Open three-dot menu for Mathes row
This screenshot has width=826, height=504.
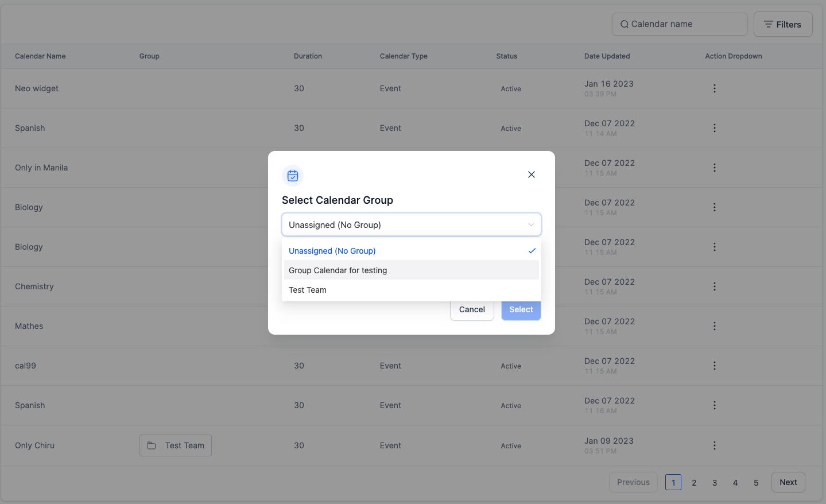coord(715,326)
